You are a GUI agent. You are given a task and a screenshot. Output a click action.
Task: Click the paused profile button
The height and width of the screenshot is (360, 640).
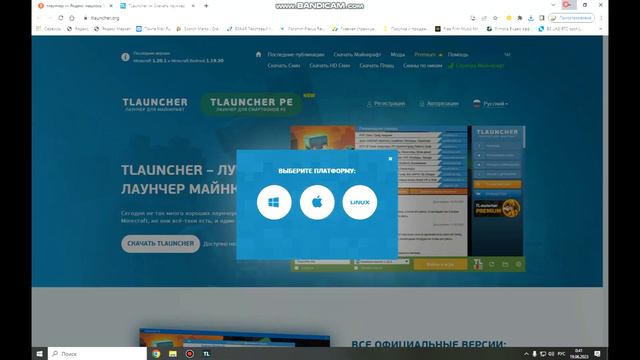click(571, 18)
